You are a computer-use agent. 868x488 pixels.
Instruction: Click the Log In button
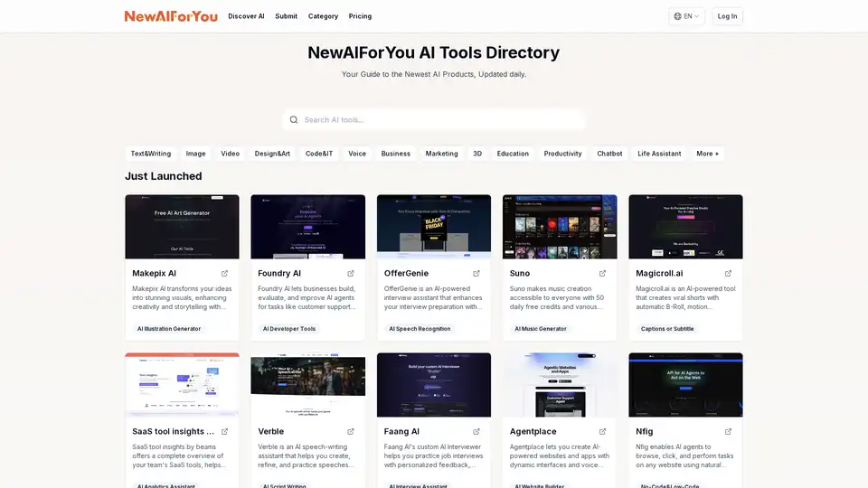(x=727, y=16)
